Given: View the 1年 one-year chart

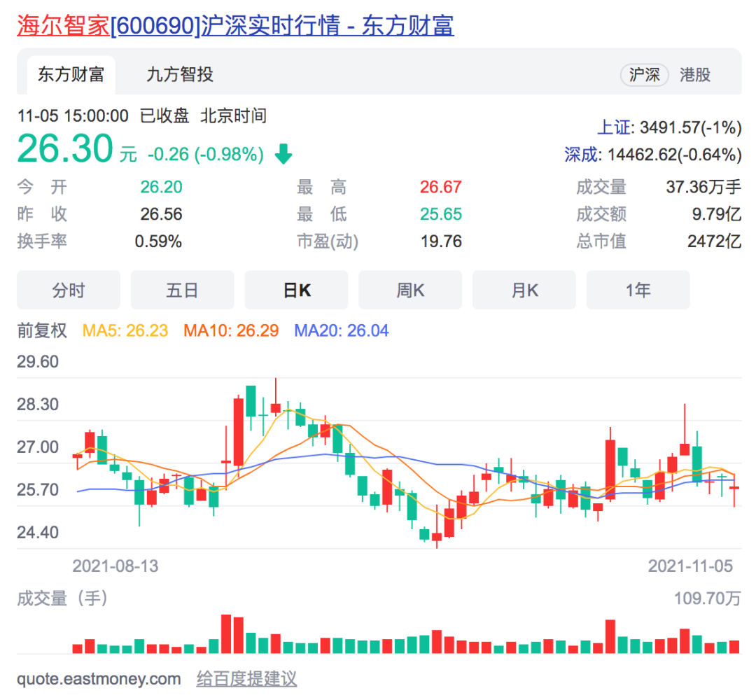Looking at the screenshot, I should click(x=638, y=290).
